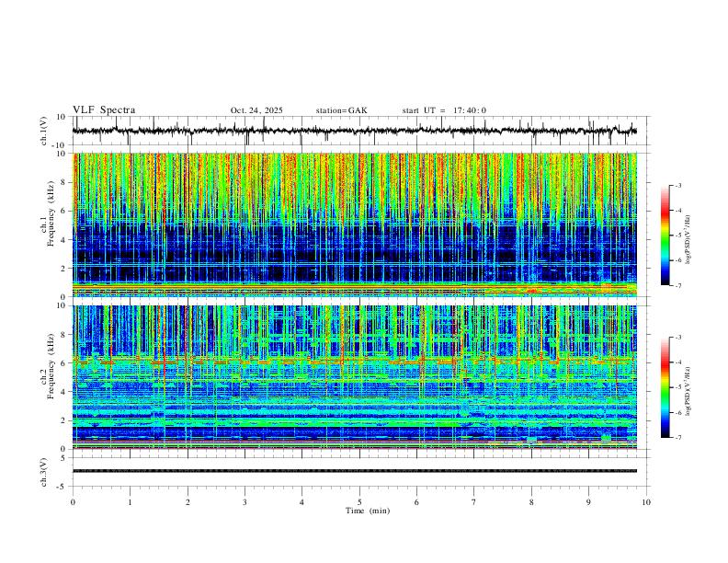
Task: Click the ch.3 flat signal trace
Action: (x=354, y=471)
